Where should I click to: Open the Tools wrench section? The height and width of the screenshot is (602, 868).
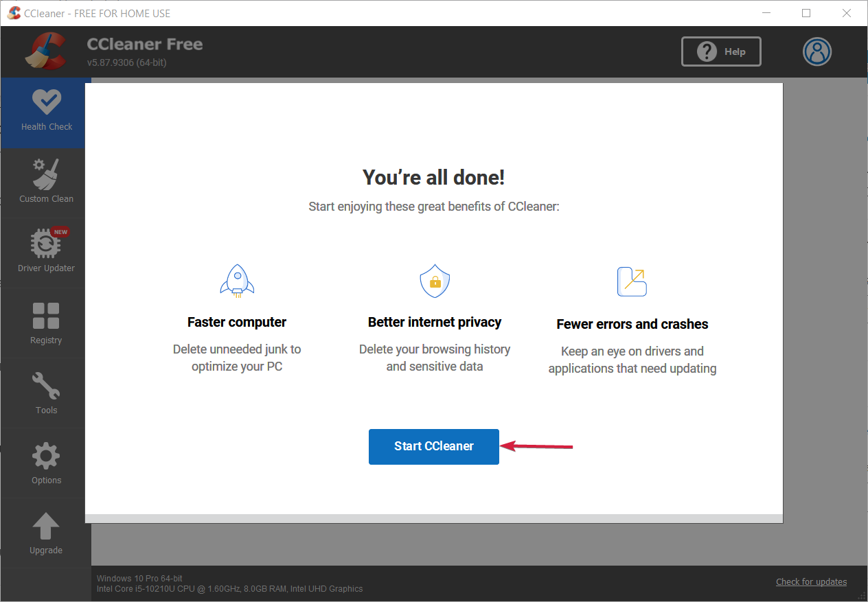(x=47, y=393)
